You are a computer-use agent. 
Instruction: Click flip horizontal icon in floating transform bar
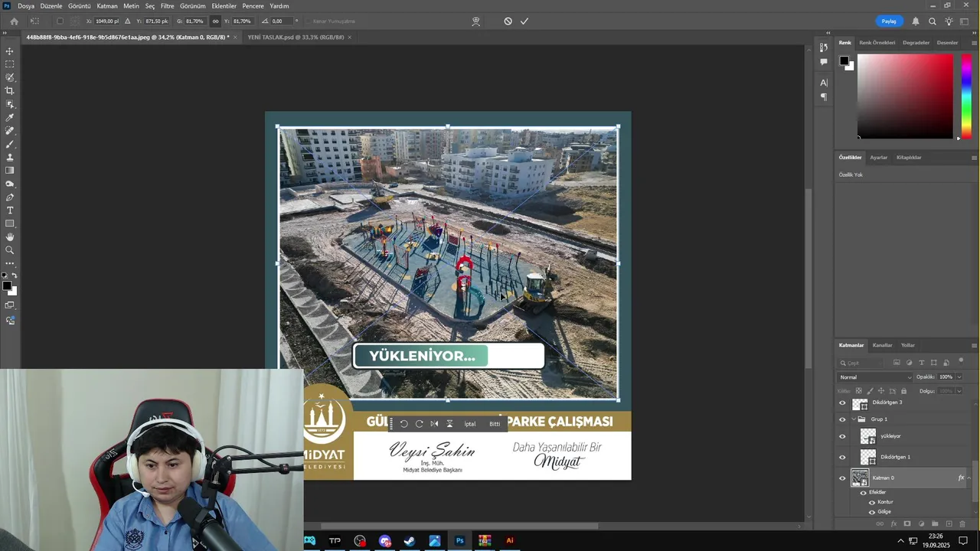[x=434, y=424]
